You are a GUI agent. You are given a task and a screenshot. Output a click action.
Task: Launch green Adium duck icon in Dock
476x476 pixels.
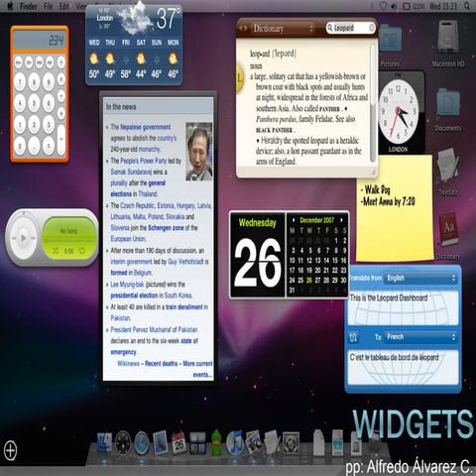pyautogui.click(x=216, y=442)
